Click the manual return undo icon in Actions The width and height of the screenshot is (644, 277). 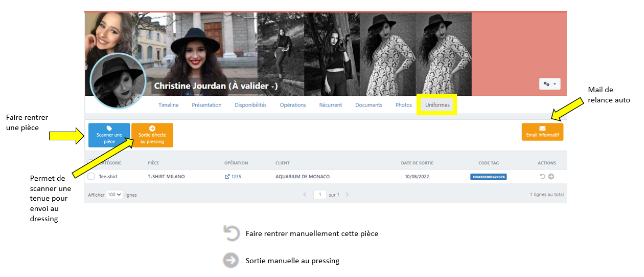tap(542, 177)
